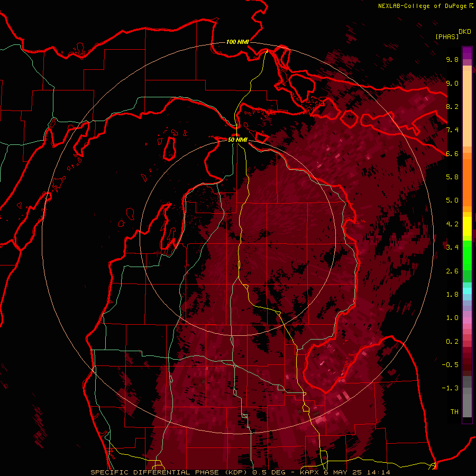
Task: Click the 1.0 scale value
Action: pos(452,318)
